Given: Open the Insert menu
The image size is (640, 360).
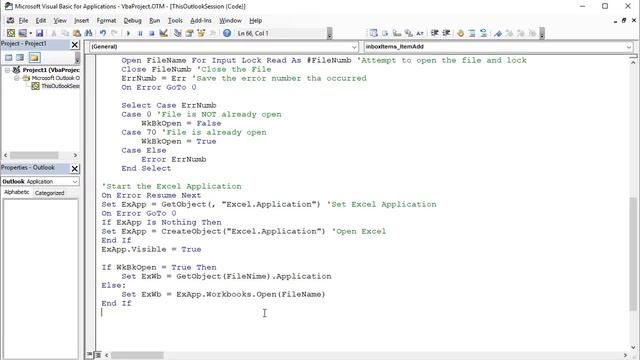Looking at the screenshot, I should coord(82,20).
